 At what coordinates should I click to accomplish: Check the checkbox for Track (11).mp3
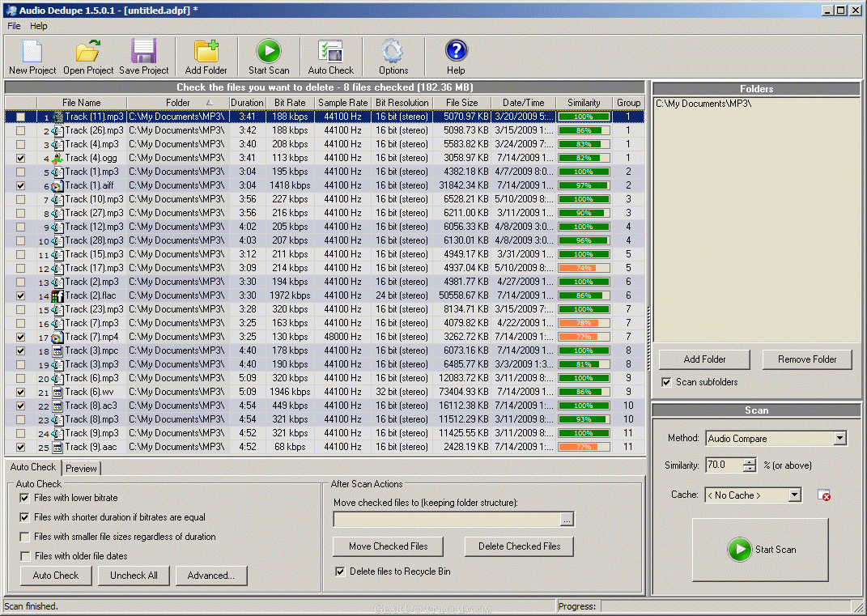click(x=20, y=117)
